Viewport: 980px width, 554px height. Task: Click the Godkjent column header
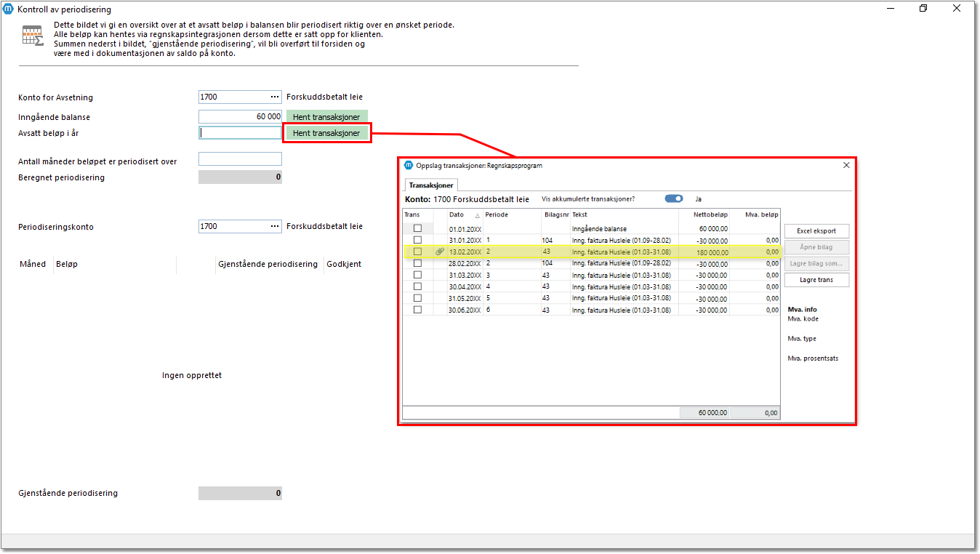[344, 264]
